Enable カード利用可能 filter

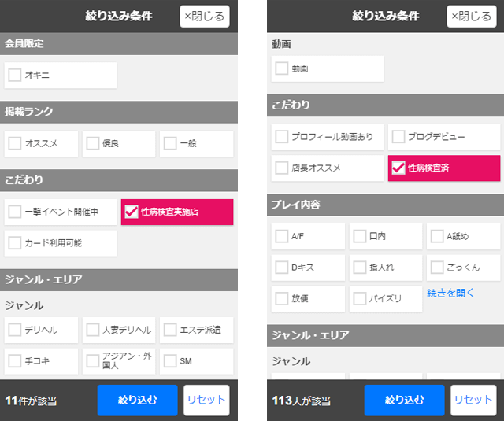click(15, 243)
